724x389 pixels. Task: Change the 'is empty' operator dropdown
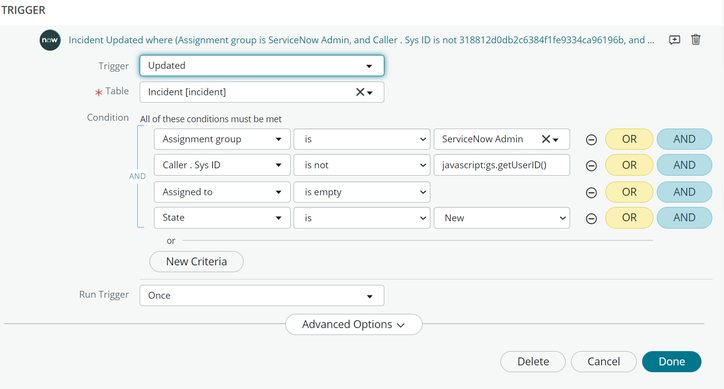362,192
